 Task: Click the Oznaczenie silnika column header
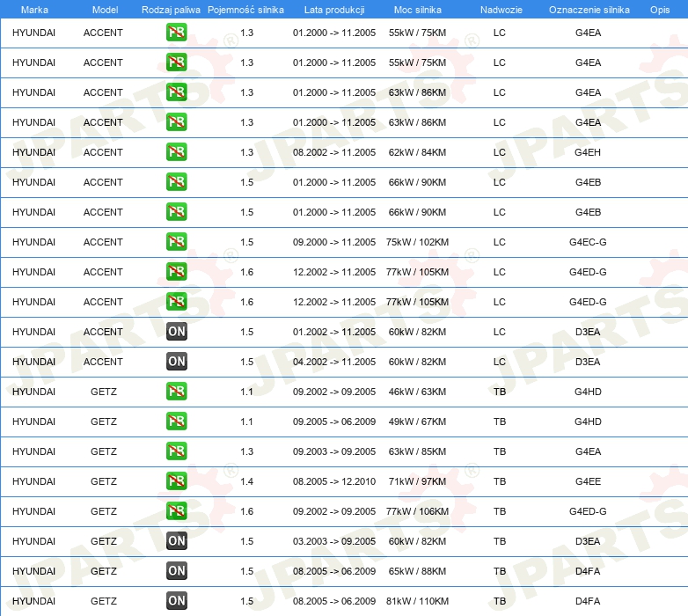click(x=589, y=10)
